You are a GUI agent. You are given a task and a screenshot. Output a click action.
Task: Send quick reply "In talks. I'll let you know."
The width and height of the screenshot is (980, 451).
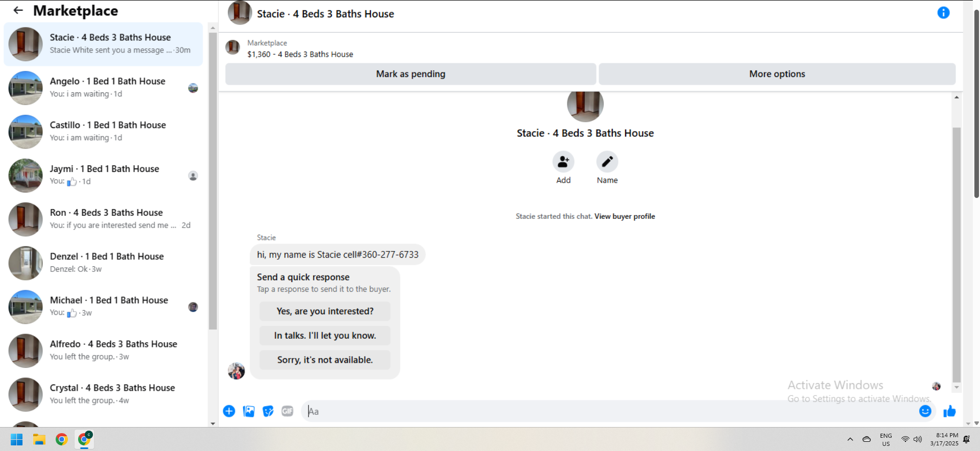[x=325, y=336]
